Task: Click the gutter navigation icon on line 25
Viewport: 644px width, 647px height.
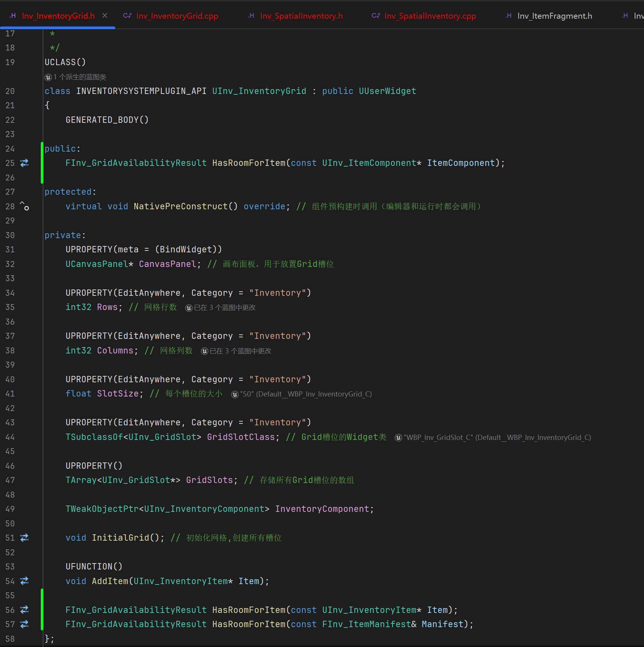Action: click(x=24, y=163)
